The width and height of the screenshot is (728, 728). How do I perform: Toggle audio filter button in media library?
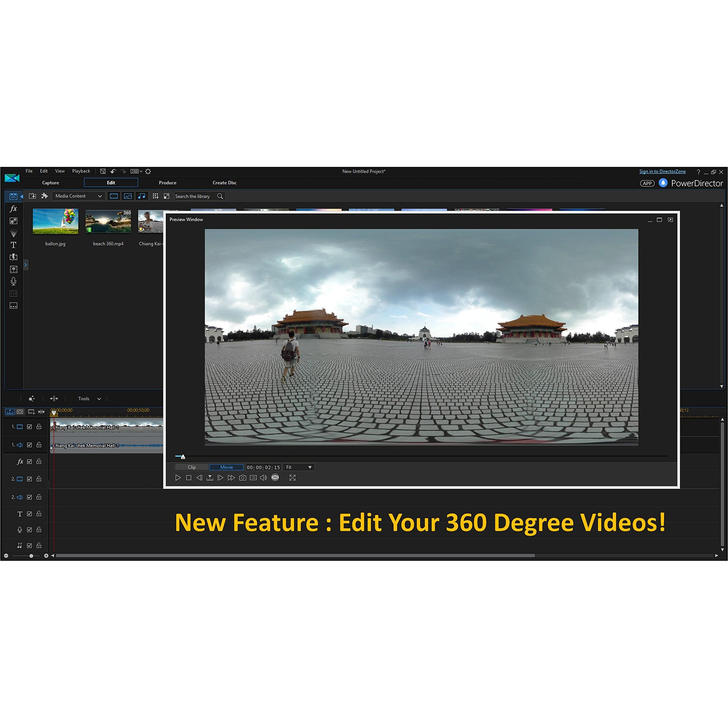pos(142,196)
